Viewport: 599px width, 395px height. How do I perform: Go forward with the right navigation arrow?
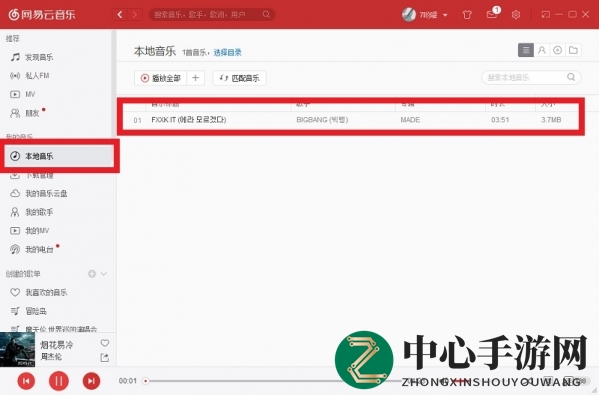(134, 15)
